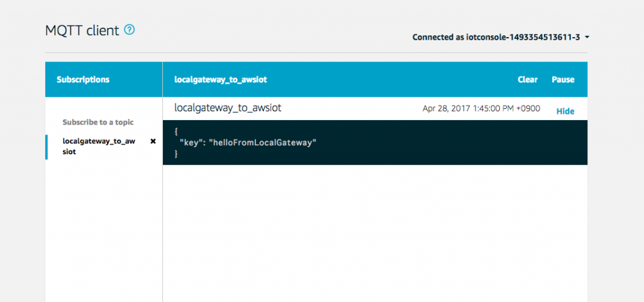Click the MQTT client page heading
The width and height of the screenshot is (644, 302).
click(x=82, y=30)
